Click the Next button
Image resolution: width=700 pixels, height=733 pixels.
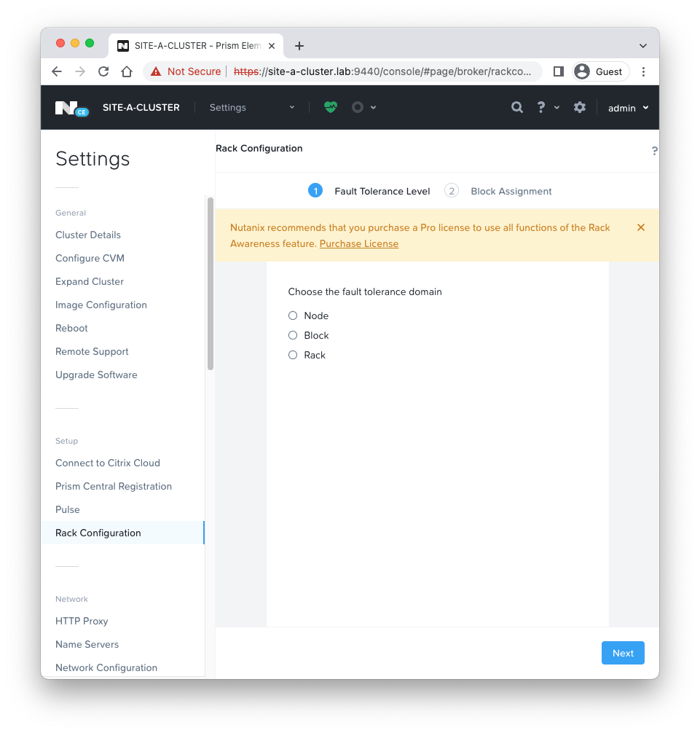click(x=623, y=653)
